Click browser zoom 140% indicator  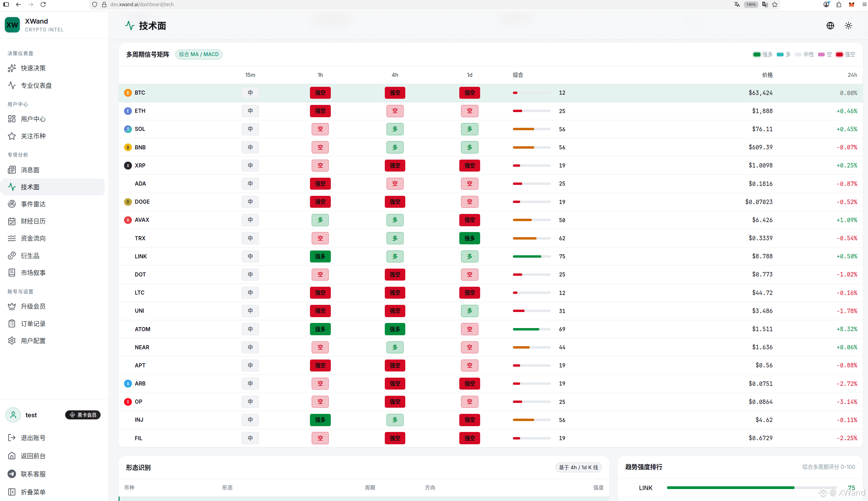click(751, 4)
